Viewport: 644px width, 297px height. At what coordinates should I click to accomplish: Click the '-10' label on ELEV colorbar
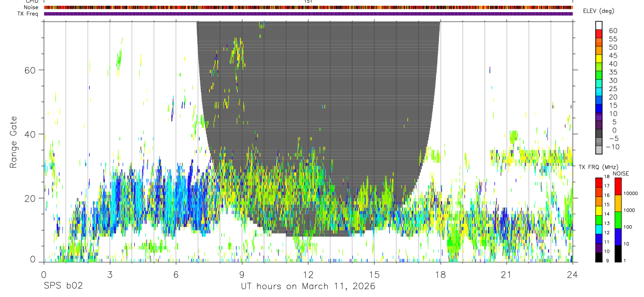tap(613, 147)
